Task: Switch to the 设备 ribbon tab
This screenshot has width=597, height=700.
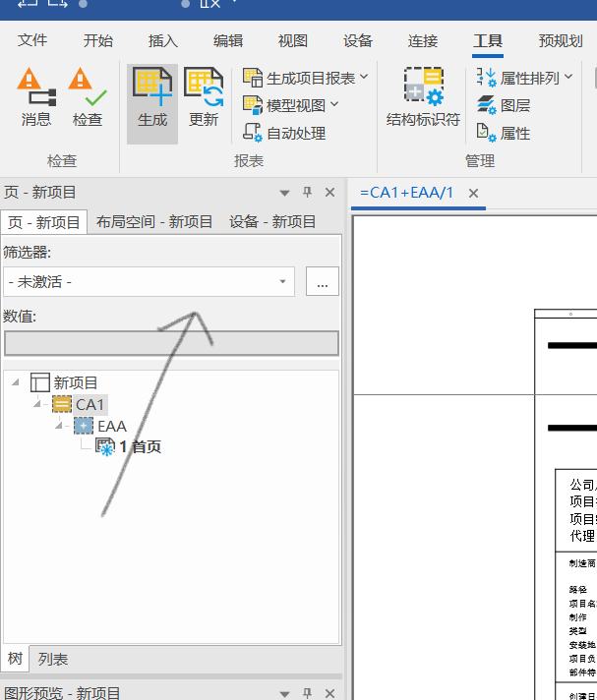Action: (358, 40)
